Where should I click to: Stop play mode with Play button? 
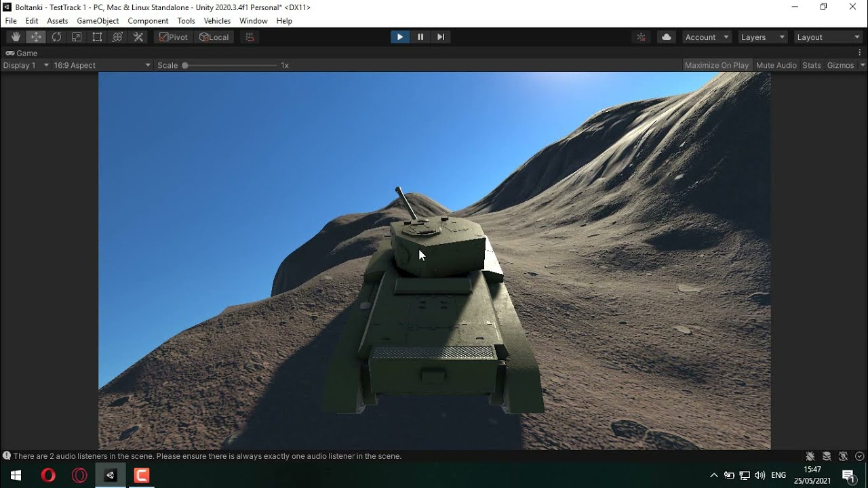(x=400, y=37)
